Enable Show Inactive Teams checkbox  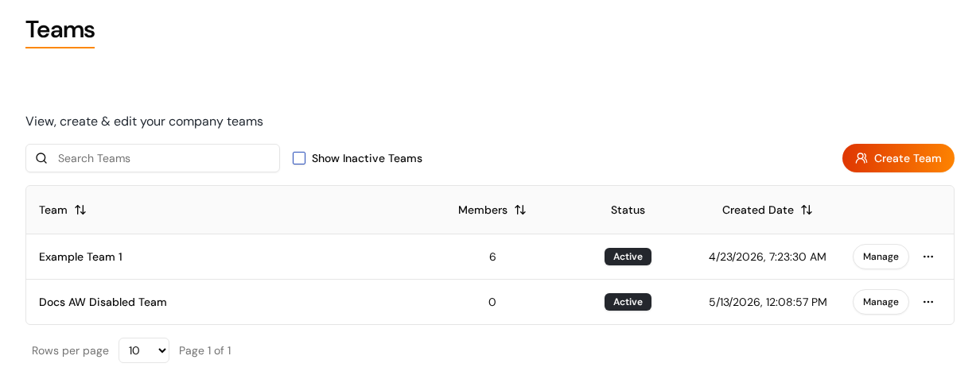tap(299, 158)
